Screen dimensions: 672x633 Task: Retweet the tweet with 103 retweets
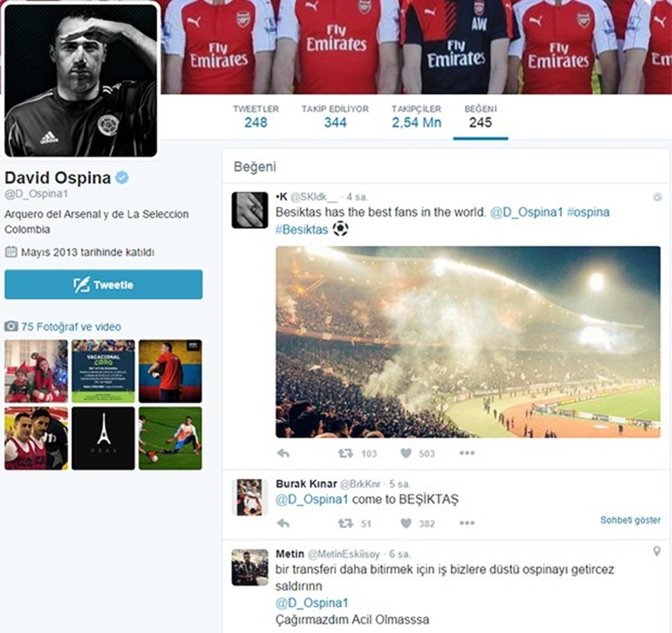click(x=345, y=454)
